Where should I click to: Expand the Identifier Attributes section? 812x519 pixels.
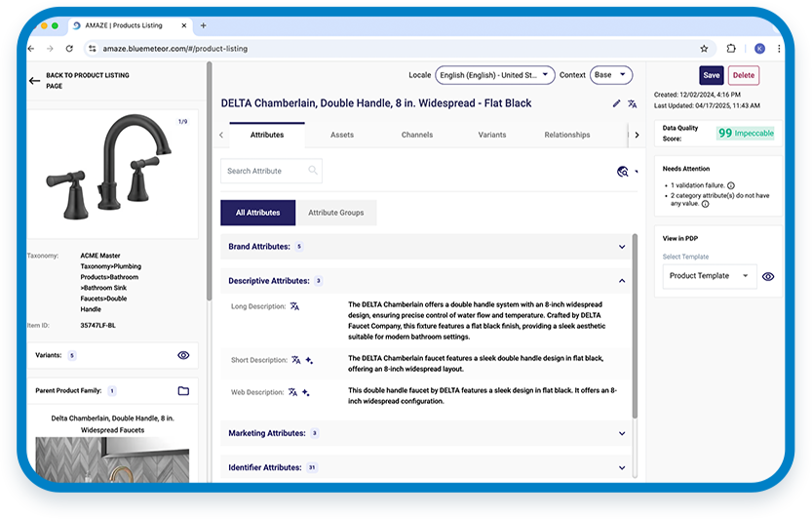(x=622, y=467)
